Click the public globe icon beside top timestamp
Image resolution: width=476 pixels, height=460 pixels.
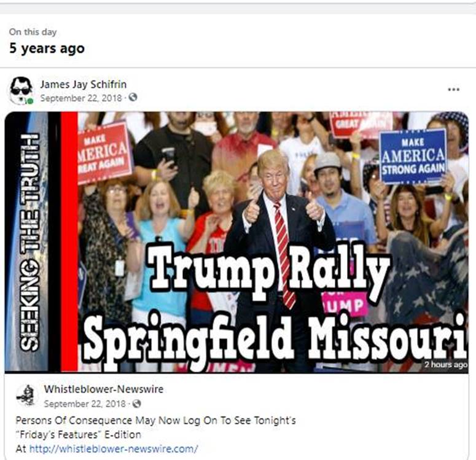click(x=133, y=97)
